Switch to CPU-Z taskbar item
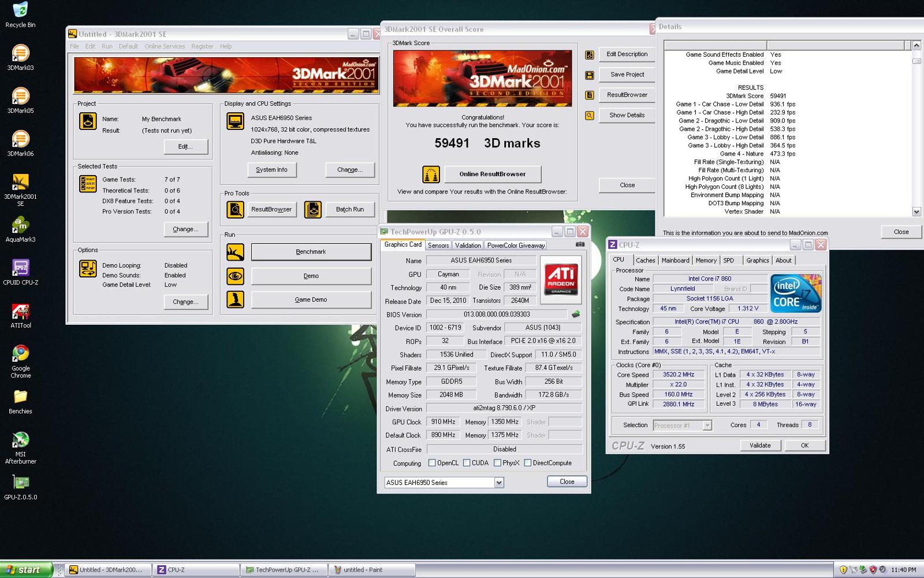924x578 pixels. [x=196, y=570]
